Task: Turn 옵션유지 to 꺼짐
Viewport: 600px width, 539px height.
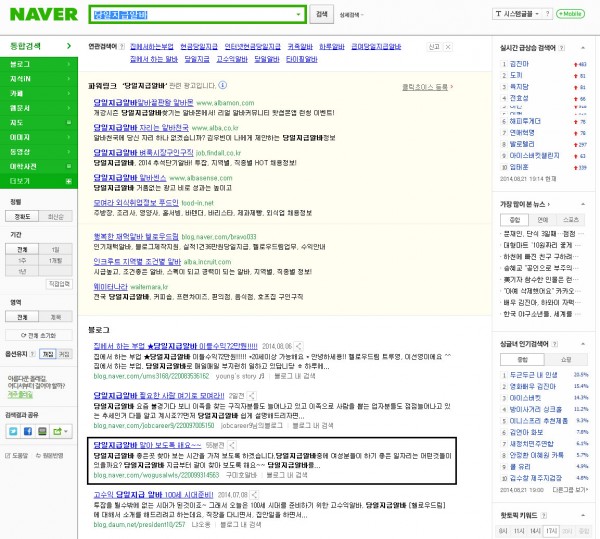Action: click(64, 354)
